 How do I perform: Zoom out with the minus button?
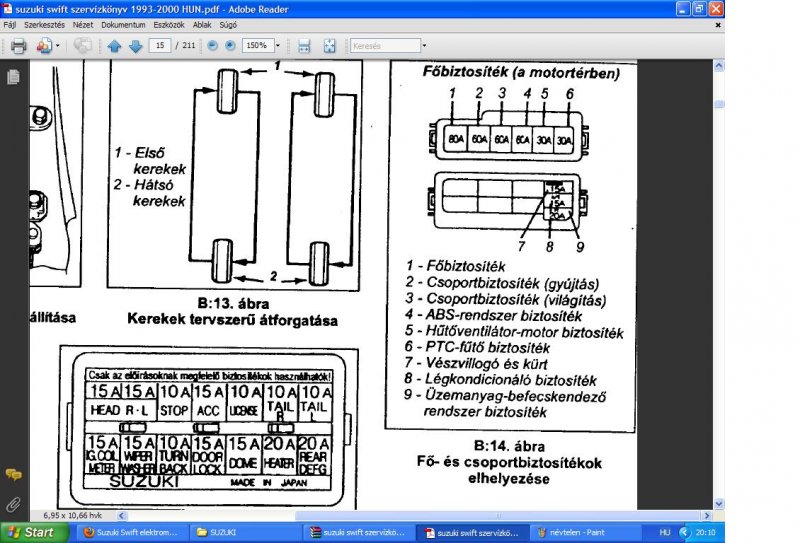(213, 45)
